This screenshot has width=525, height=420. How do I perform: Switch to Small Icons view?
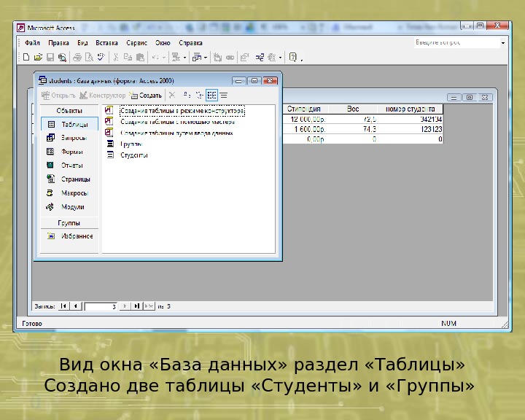[x=199, y=95]
